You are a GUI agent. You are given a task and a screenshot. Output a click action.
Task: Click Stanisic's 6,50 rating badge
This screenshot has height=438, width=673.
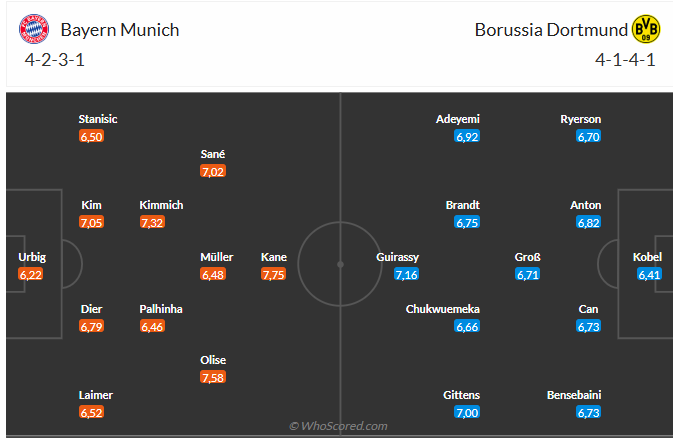click(x=91, y=136)
